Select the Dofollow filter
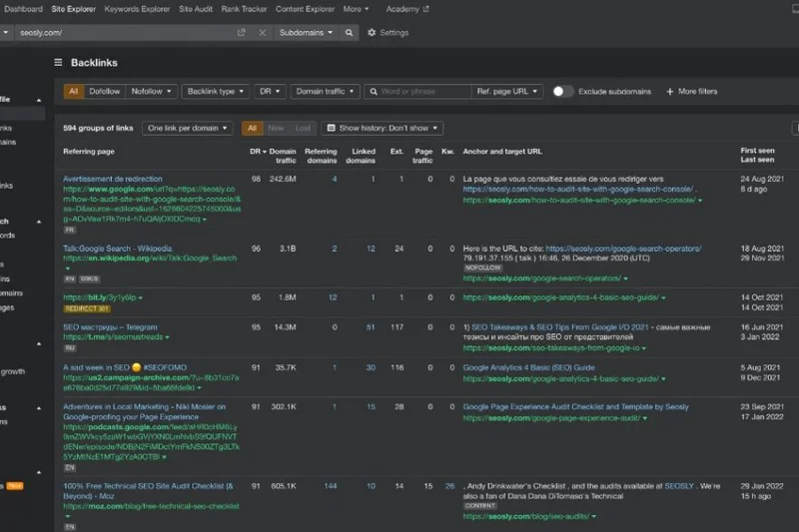The image size is (799, 532). click(105, 91)
